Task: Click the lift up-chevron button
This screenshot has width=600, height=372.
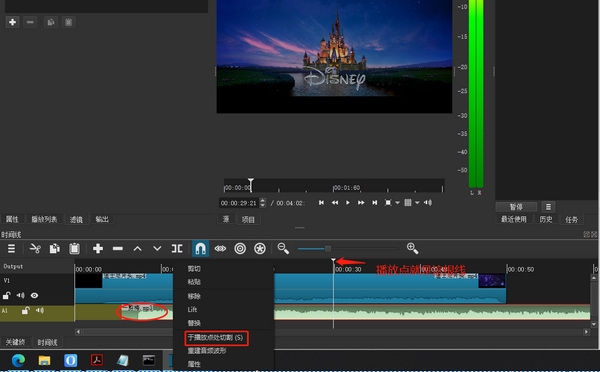Action: (x=137, y=249)
